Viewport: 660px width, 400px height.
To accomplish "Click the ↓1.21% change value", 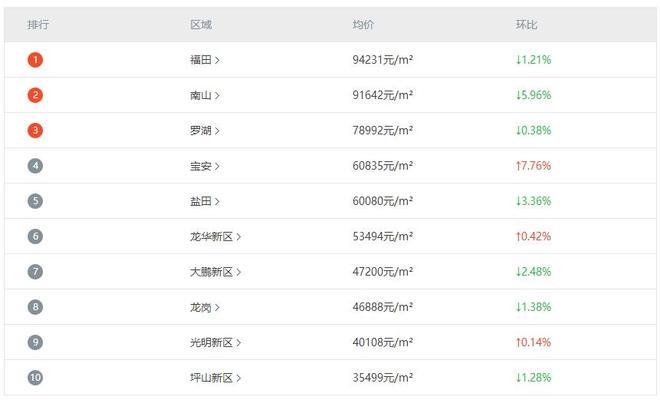I will pyautogui.click(x=533, y=60).
